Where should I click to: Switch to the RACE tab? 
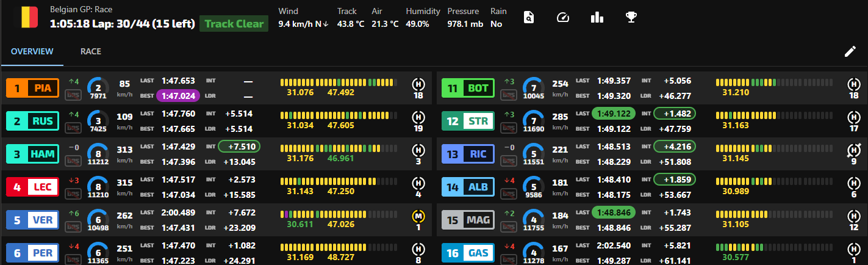click(91, 51)
